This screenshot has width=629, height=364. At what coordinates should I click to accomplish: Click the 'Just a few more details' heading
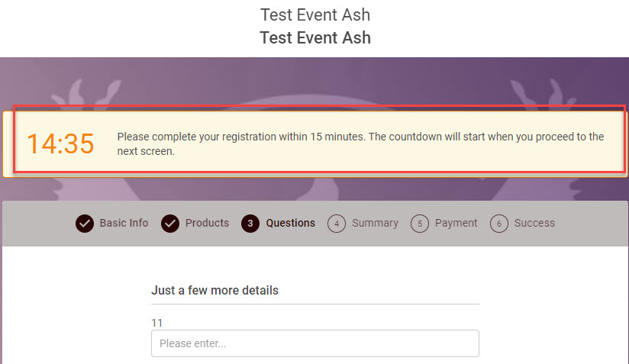[x=215, y=290]
